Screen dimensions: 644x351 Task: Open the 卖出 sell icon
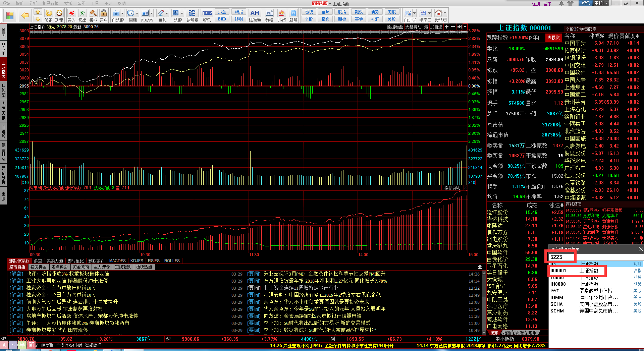tap(82, 15)
